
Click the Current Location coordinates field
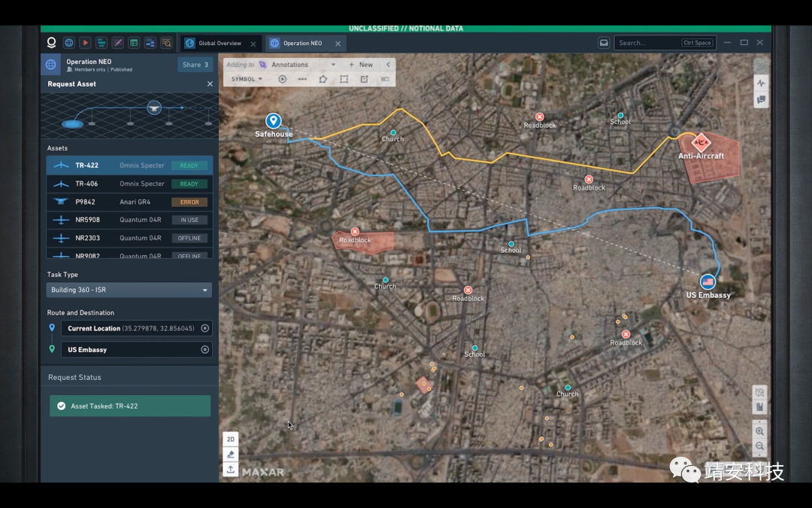coord(137,328)
